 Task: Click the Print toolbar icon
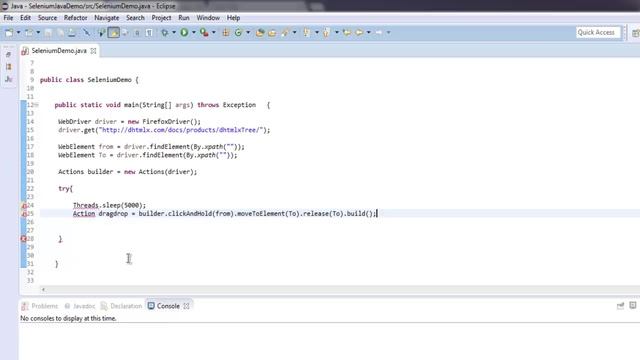[x=71, y=33]
